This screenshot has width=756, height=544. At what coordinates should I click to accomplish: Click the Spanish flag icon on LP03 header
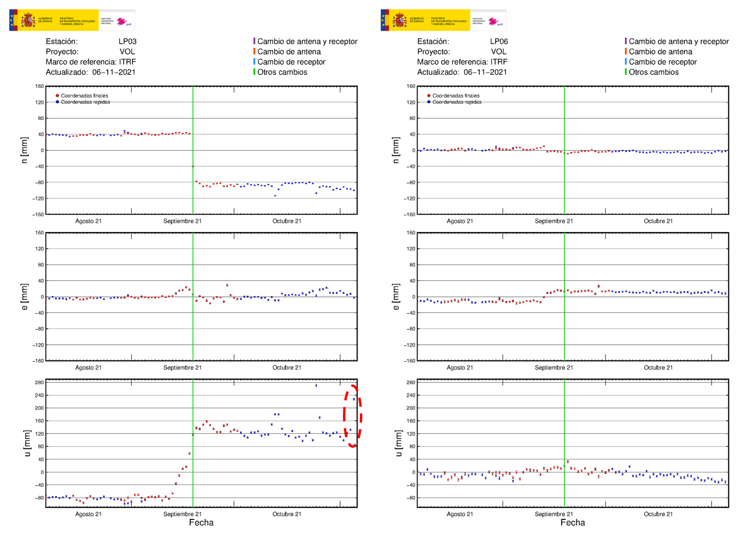(16, 20)
